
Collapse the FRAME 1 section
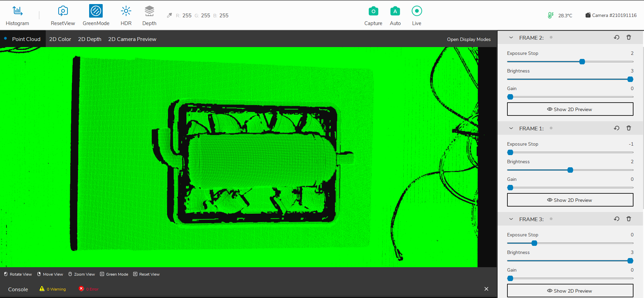click(x=511, y=128)
